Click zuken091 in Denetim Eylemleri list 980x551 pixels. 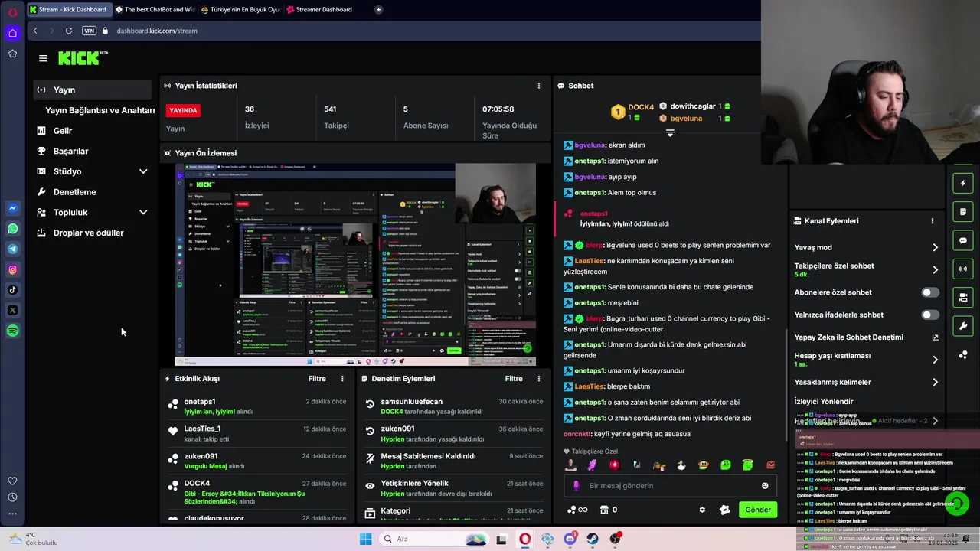[397, 429]
